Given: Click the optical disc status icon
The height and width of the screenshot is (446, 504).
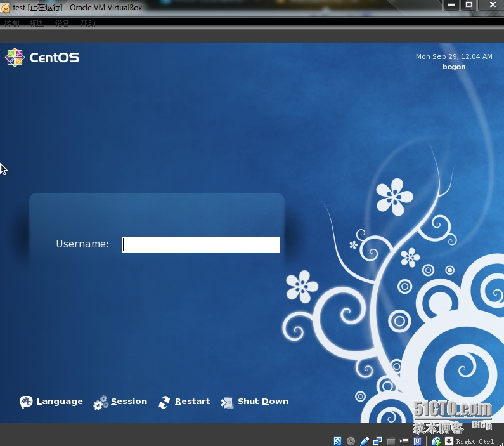Looking at the screenshot, I should 351,441.
